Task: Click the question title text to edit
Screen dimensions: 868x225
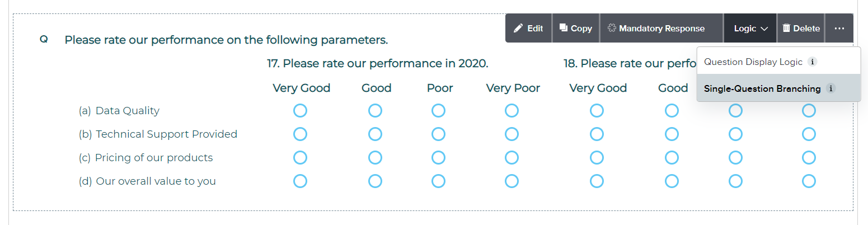Action: pyautogui.click(x=226, y=40)
